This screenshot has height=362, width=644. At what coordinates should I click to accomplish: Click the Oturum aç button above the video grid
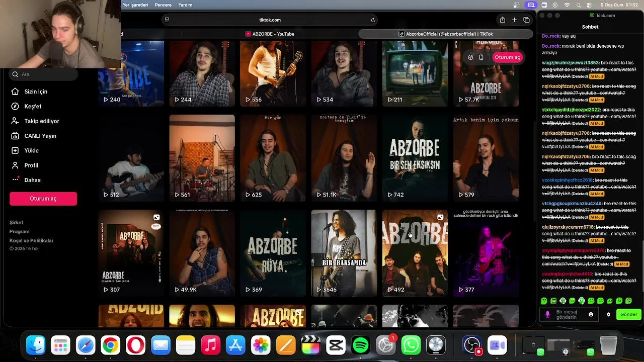pos(507,57)
